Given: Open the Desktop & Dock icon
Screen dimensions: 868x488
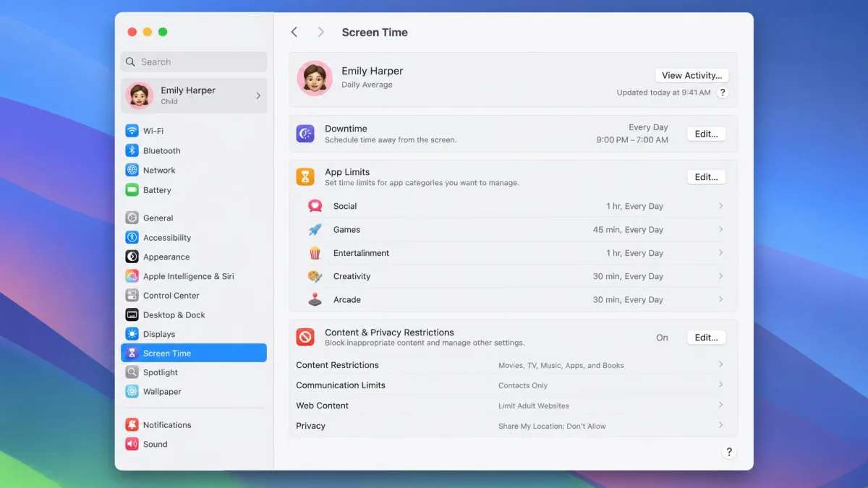Looking at the screenshot, I should (132, 314).
